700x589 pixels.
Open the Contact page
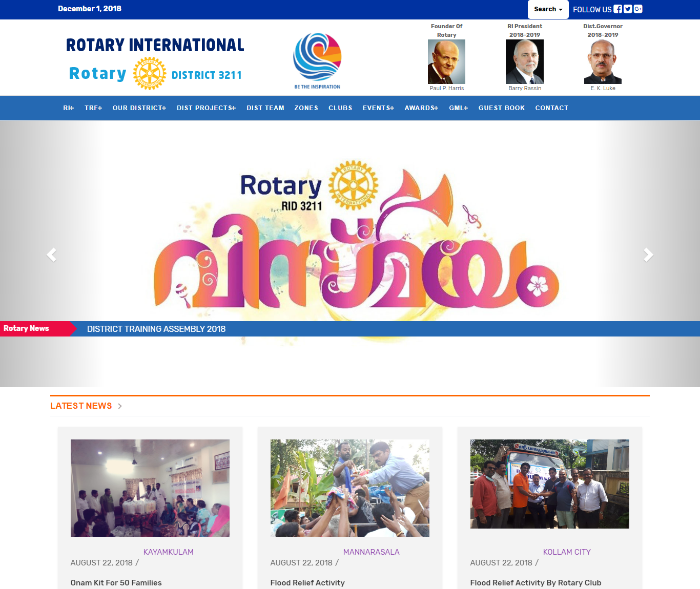point(552,108)
